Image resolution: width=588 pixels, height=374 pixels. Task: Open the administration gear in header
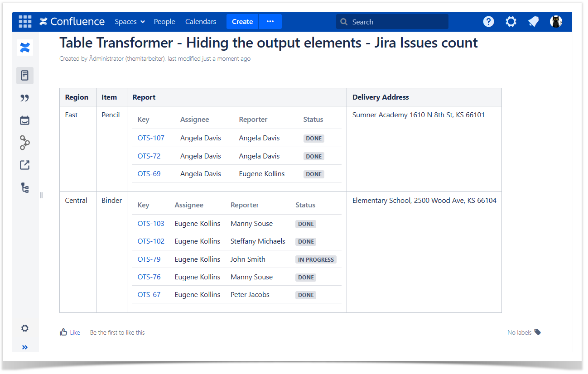point(511,21)
